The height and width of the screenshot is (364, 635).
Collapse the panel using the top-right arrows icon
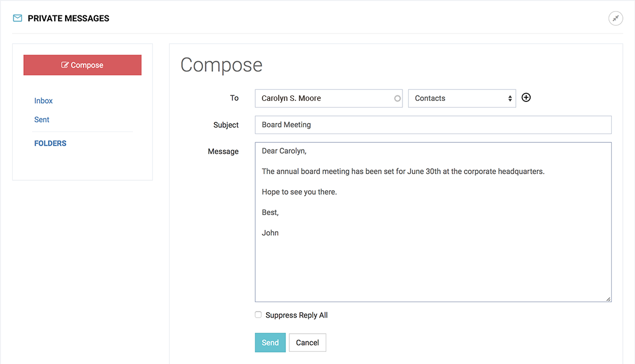(615, 18)
